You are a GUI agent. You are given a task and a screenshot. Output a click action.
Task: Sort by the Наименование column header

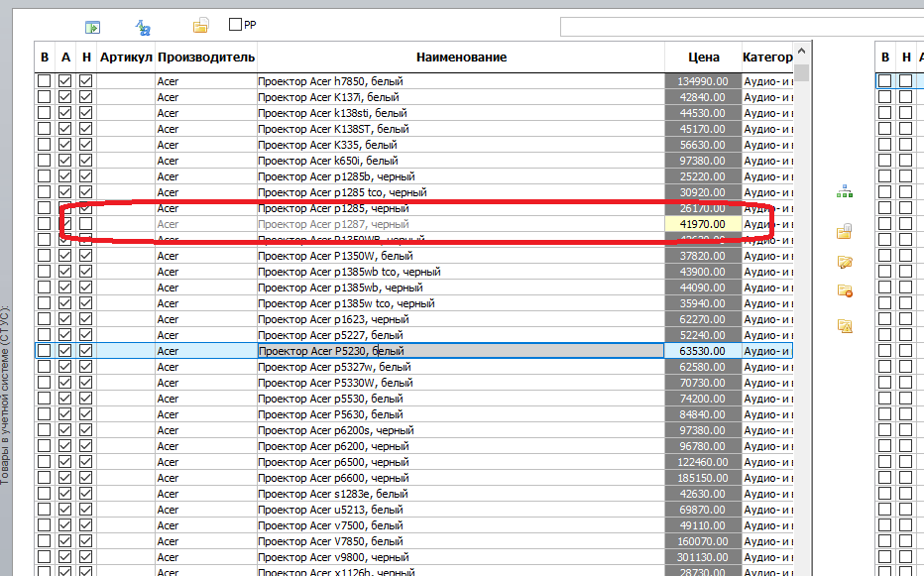(x=461, y=58)
